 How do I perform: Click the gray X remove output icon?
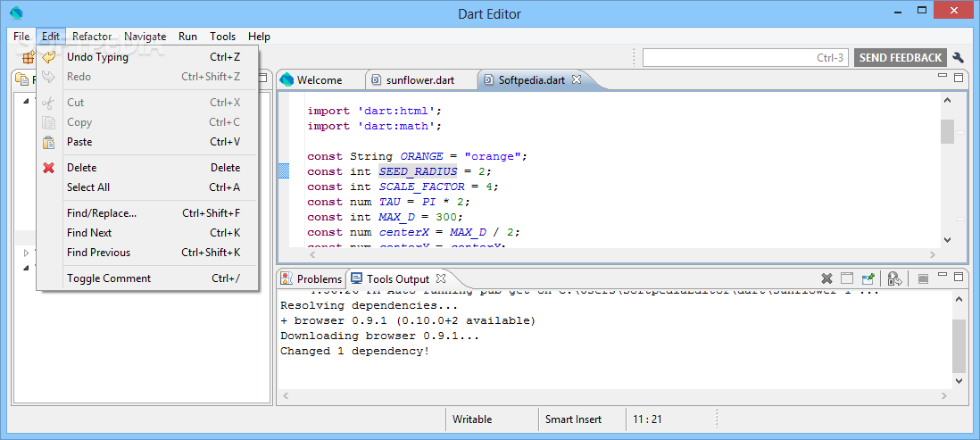pos(826,278)
